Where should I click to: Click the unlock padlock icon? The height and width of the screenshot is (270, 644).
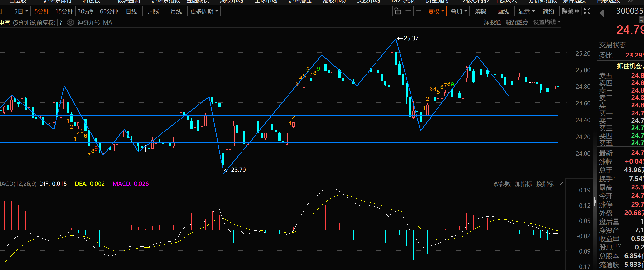397,11
